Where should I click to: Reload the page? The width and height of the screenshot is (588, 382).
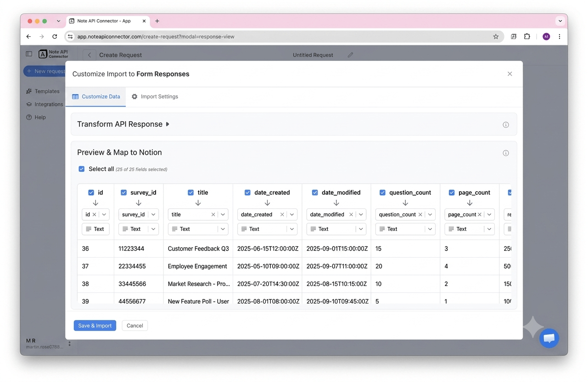point(55,37)
